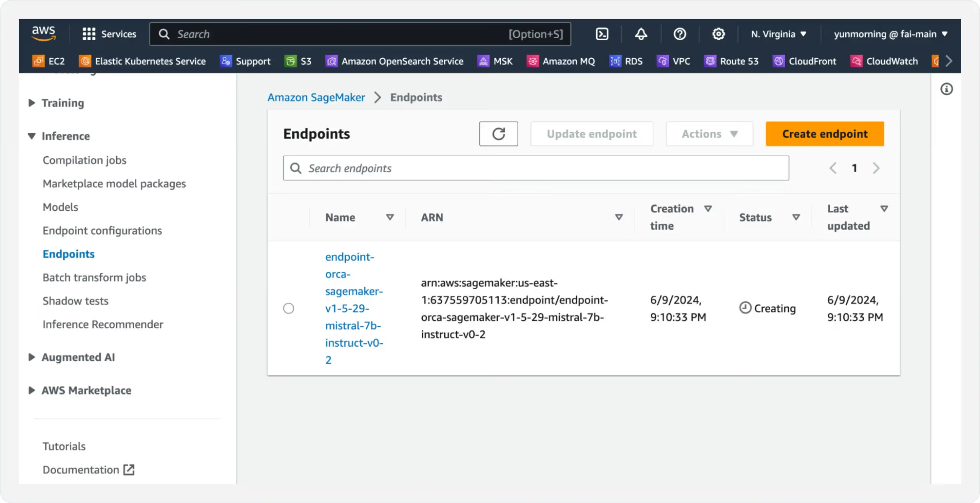Sort by Last updated column arrow
The height and width of the screenshot is (503, 980).
(884, 208)
